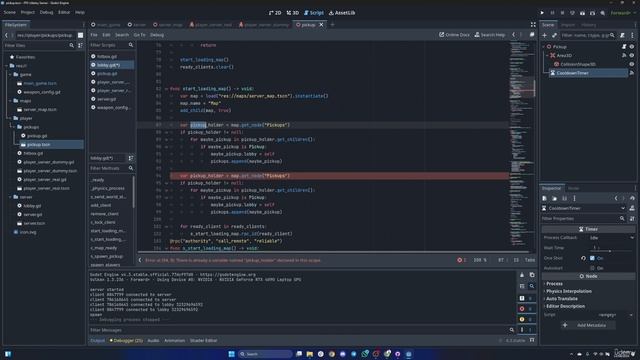Run the project with the play button
Image resolution: width=640 pixels, height=360 pixels.
(x=542, y=13)
